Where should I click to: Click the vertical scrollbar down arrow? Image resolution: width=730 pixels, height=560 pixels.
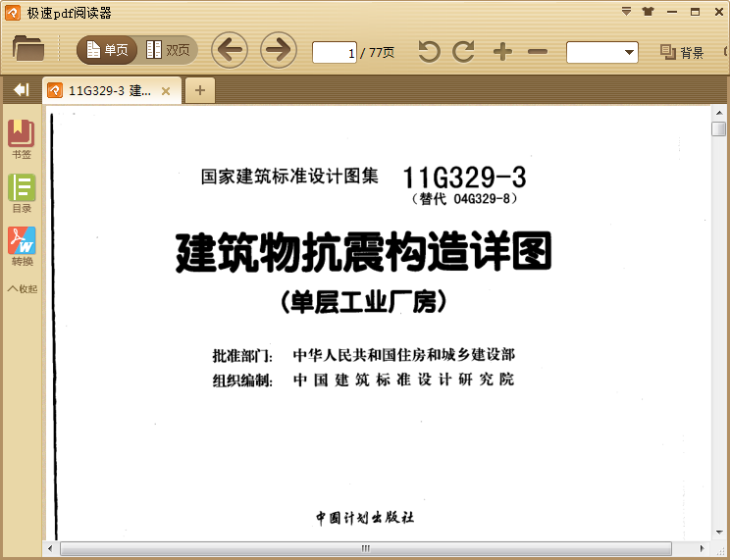coord(719,533)
